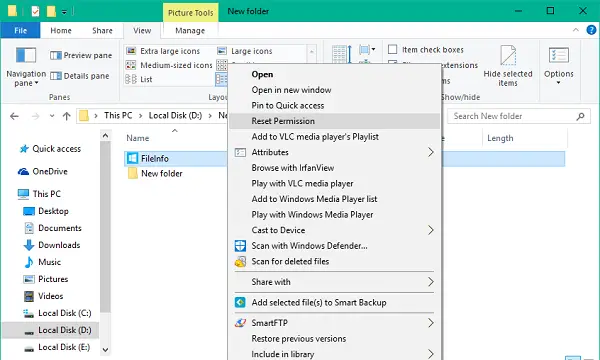This screenshot has width=600, height=360.
Task: Choose Scan with Windows Defender
Action: tap(334, 246)
